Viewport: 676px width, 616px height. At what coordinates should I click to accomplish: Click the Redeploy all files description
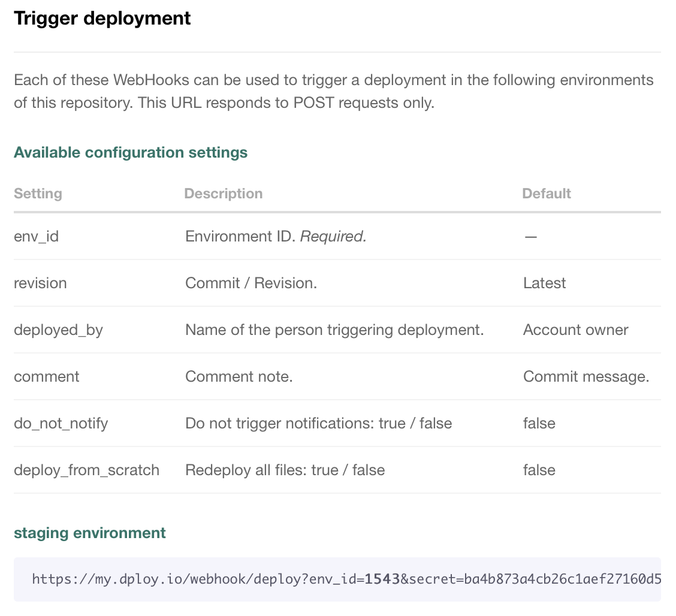point(285,470)
